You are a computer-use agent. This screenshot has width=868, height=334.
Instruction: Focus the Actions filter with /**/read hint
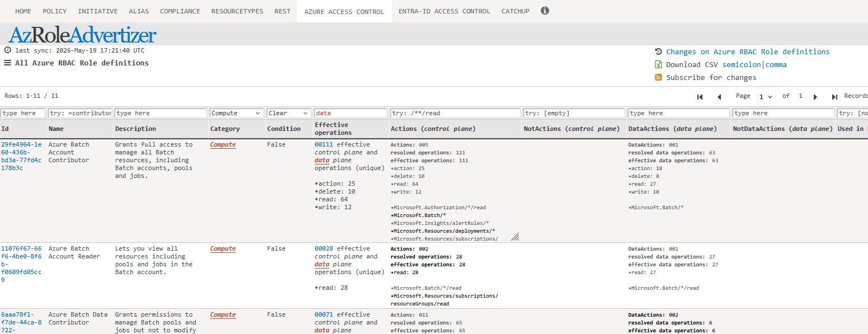coord(455,113)
